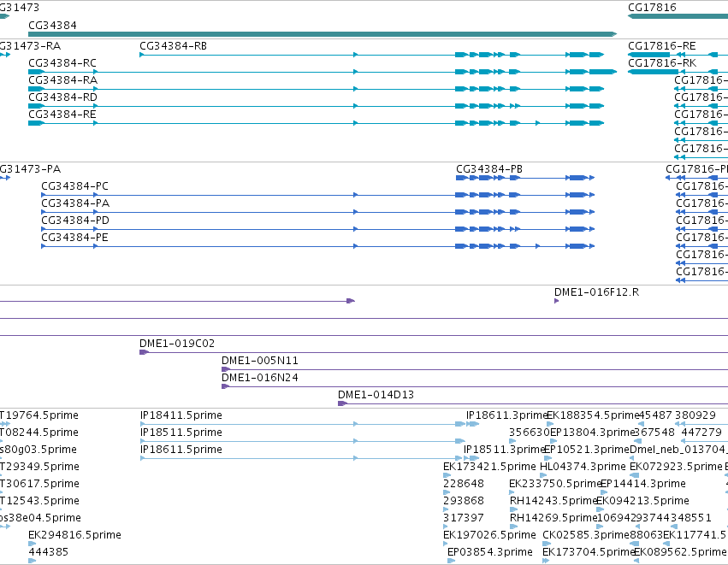Viewport: 728px width, 565px height.
Task: Click the DME1-016F12.R clone label
Action: point(596,292)
